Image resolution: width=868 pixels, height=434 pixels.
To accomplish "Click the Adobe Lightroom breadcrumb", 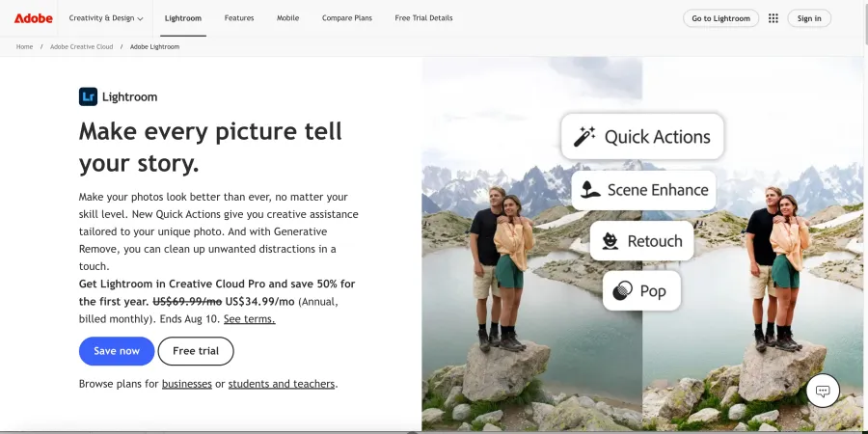I will tap(154, 47).
